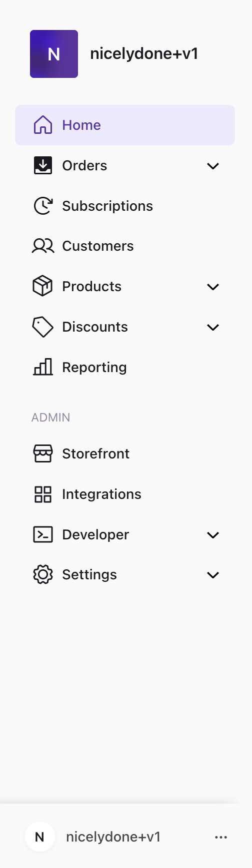Image resolution: width=252 pixels, height=868 pixels.
Task: Expand the Orders submenu chevron
Action: 213,166
